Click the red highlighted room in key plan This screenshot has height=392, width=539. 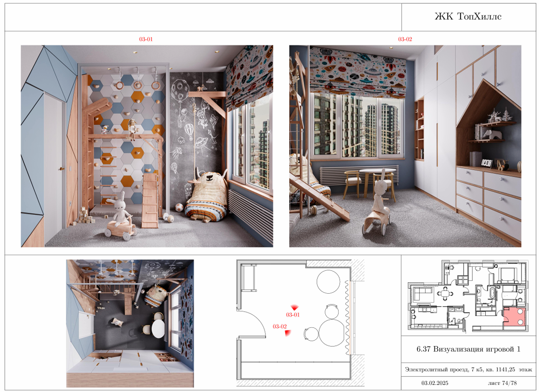(514, 317)
